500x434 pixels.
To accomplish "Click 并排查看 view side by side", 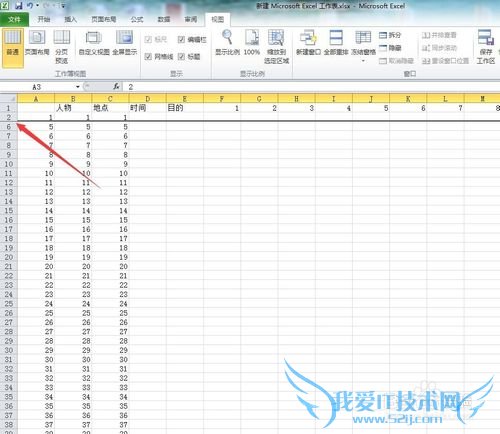I will [439, 35].
